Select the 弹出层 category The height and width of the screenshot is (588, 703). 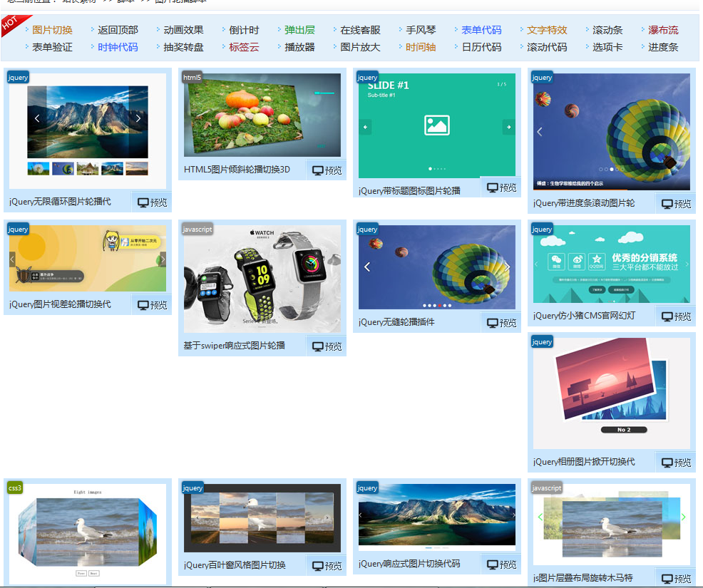[x=299, y=30]
